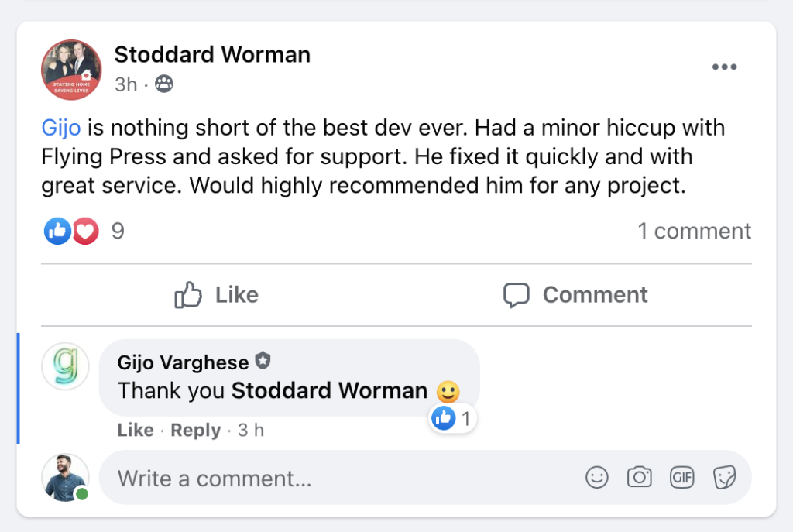Open the GIF picker icon
Image resolution: width=793 pixels, height=532 pixels.
point(682,478)
